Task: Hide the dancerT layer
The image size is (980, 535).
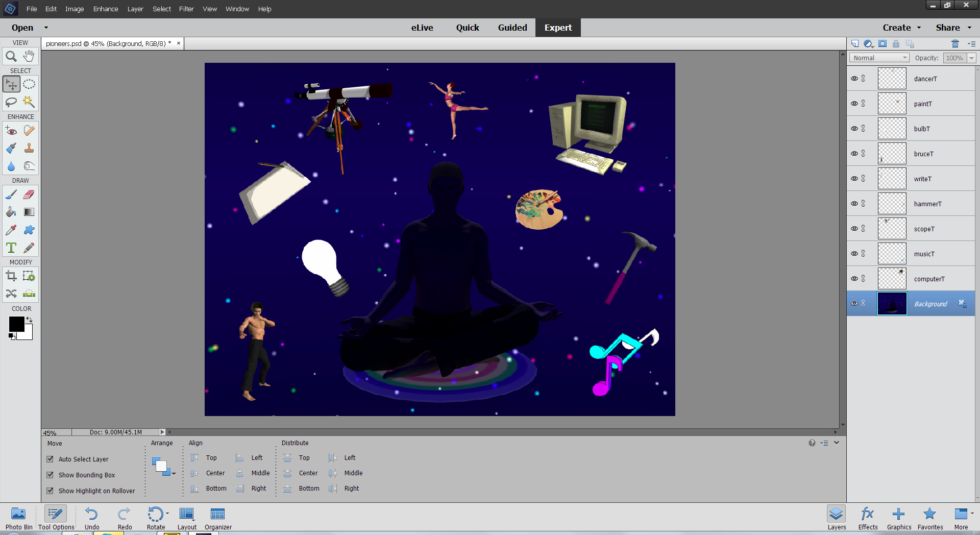Action: coord(854,79)
